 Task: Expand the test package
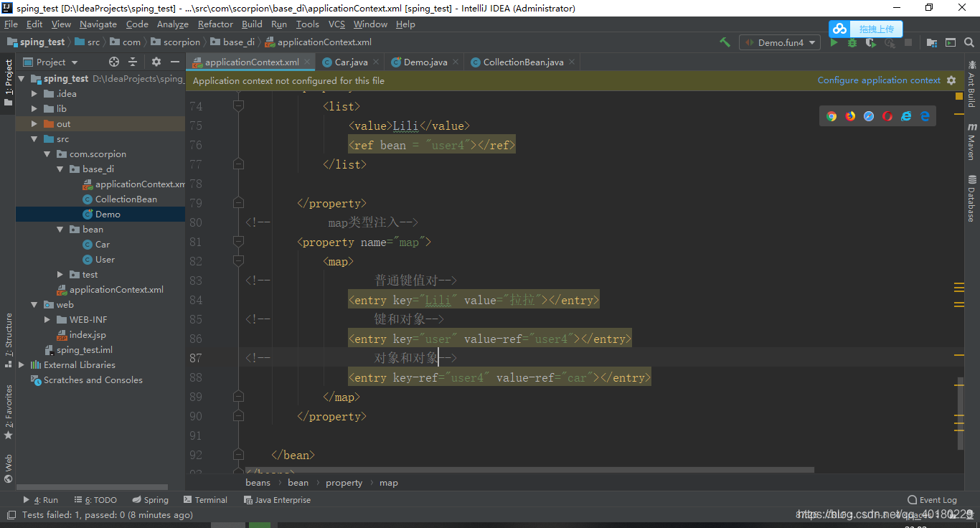click(61, 274)
